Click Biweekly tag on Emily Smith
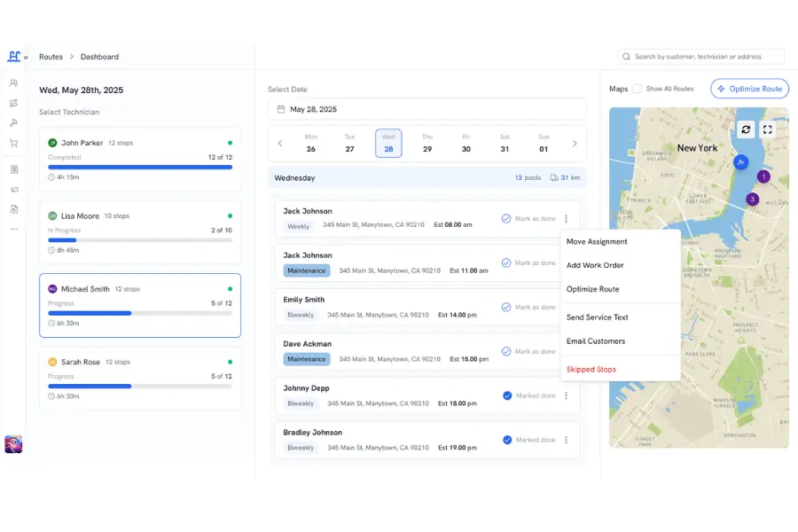Screen dimensions: 798x532 (301, 315)
